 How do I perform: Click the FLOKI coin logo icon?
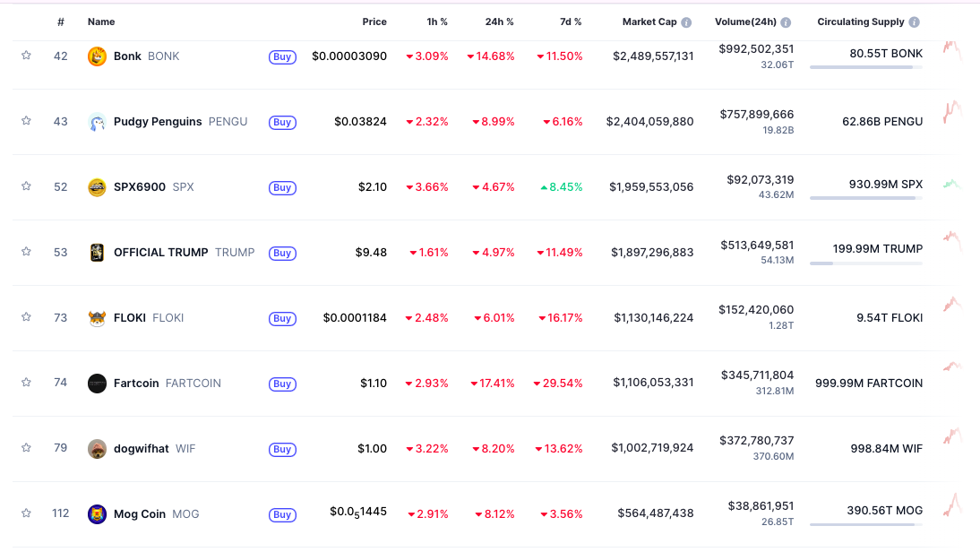[97, 318]
